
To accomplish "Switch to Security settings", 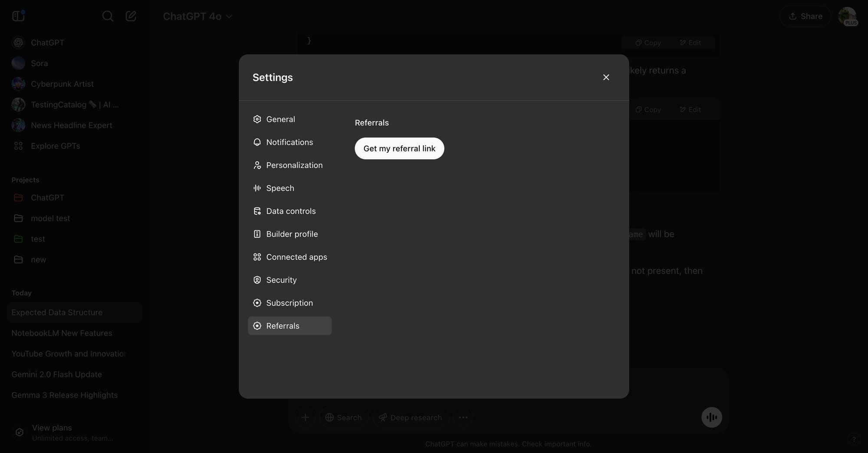I will pos(289,280).
